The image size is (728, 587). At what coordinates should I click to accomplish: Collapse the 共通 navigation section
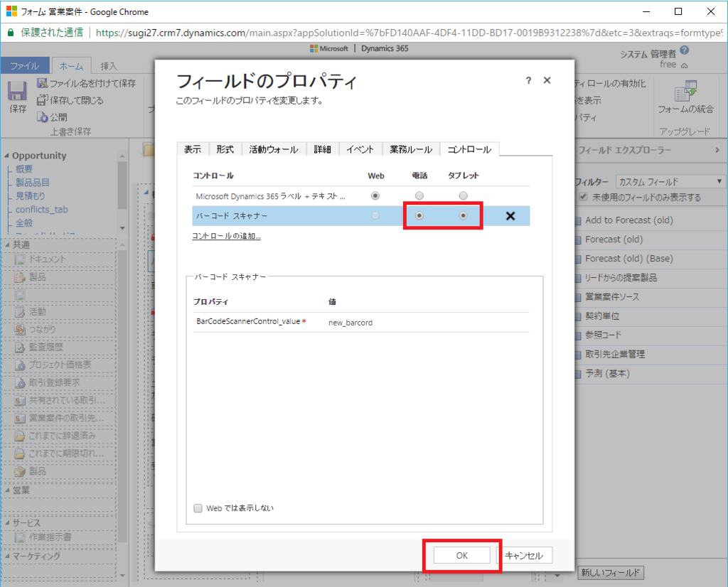(x=7, y=244)
